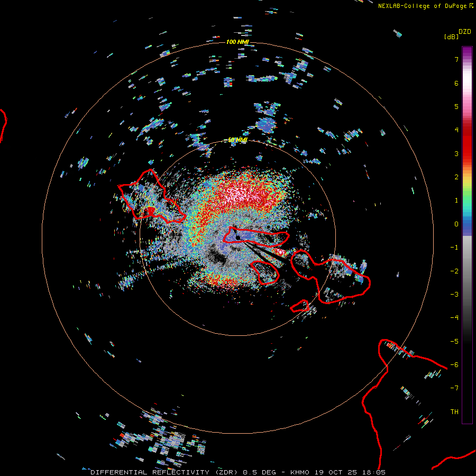Click the 5 dB tick label on the color scale

pos(456,106)
